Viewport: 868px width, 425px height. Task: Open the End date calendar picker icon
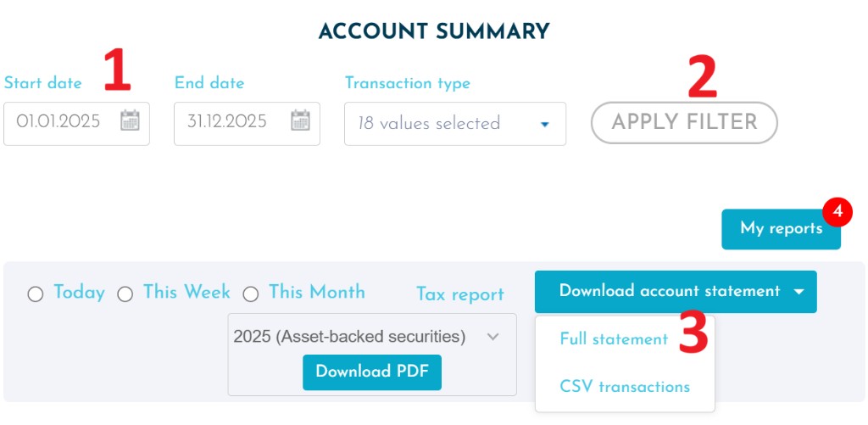point(300,120)
